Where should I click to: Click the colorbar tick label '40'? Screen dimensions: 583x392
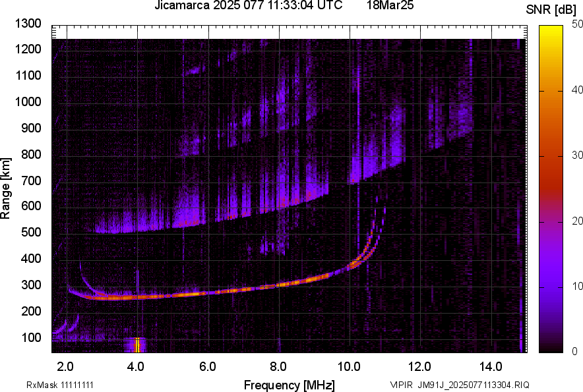577,90
